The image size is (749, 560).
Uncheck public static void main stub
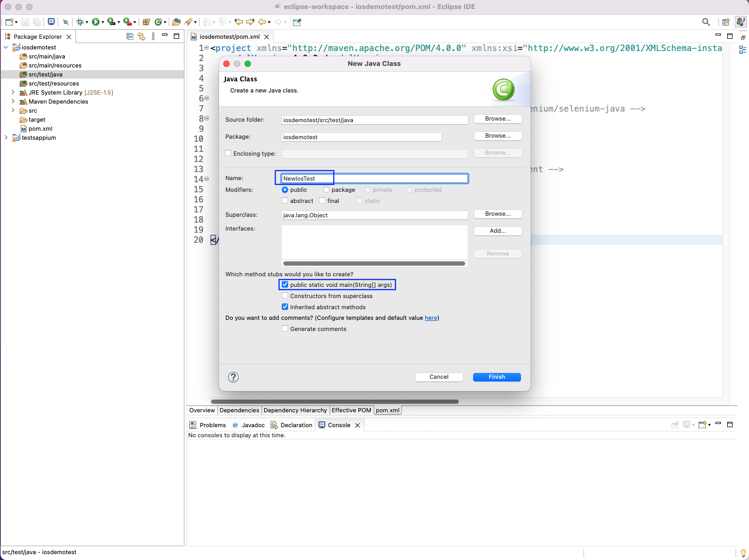pos(285,285)
